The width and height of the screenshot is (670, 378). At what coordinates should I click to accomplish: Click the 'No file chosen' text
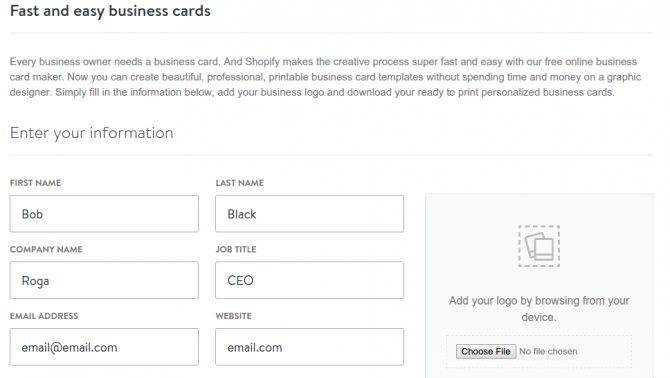point(548,352)
